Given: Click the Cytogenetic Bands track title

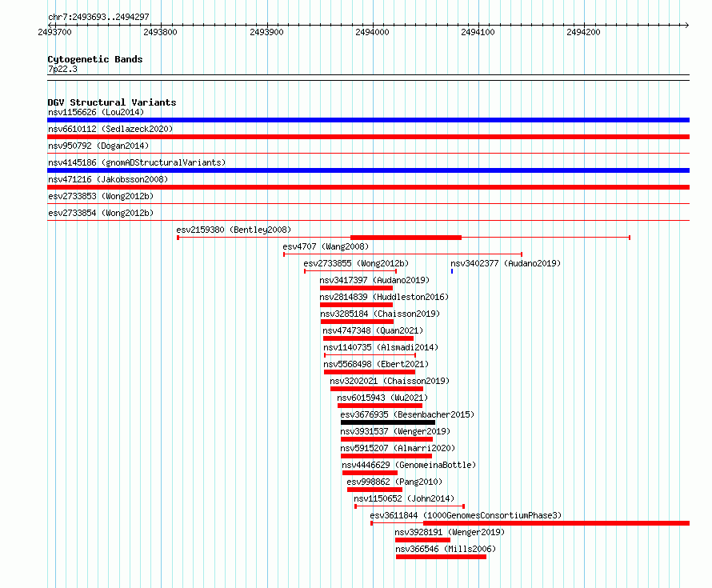Looking at the screenshot, I should click(95, 59).
